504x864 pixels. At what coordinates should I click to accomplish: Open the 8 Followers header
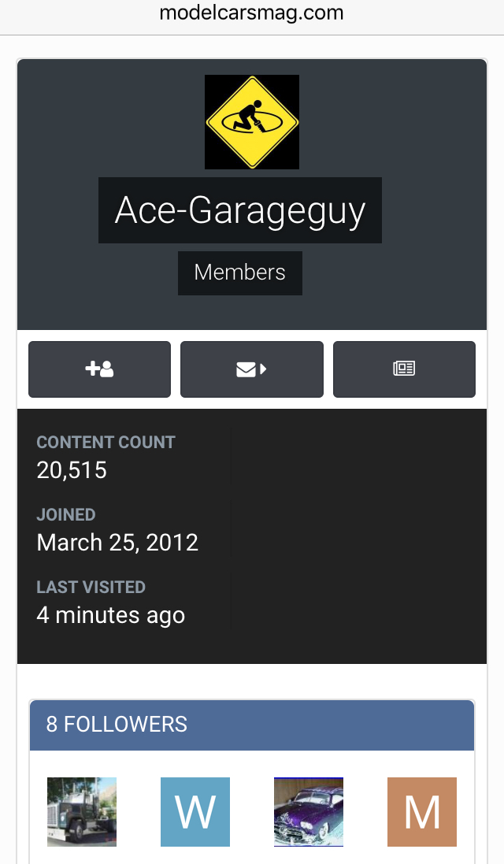point(252,725)
